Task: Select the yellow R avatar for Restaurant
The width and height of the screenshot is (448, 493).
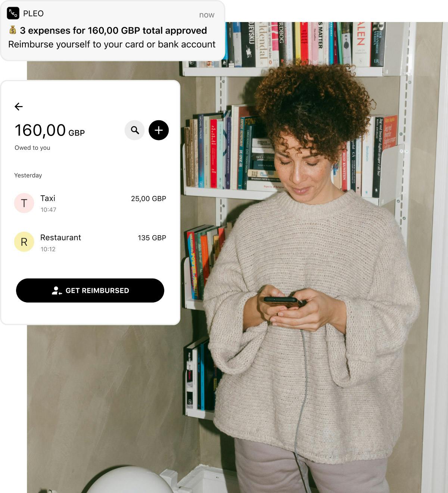Action: coord(24,242)
